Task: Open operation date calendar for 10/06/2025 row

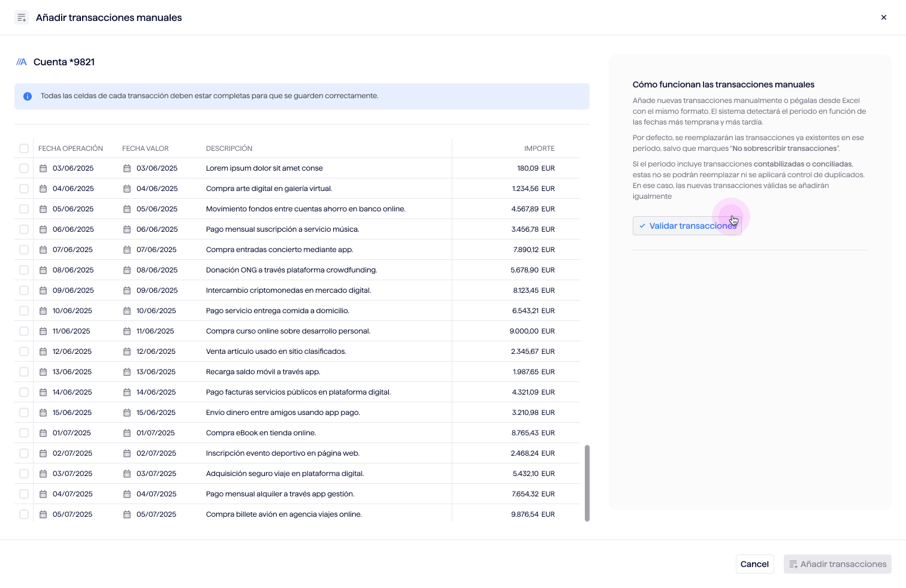Action: tap(43, 311)
